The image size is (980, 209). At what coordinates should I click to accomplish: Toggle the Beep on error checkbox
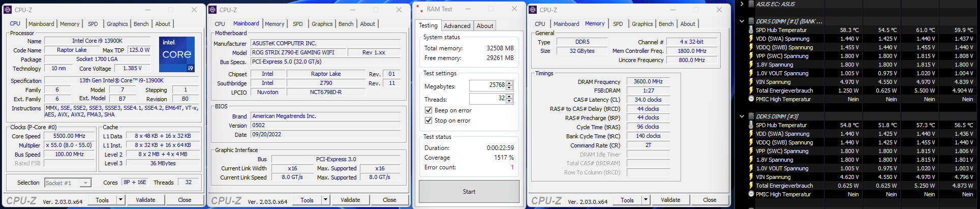[x=428, y=110]
